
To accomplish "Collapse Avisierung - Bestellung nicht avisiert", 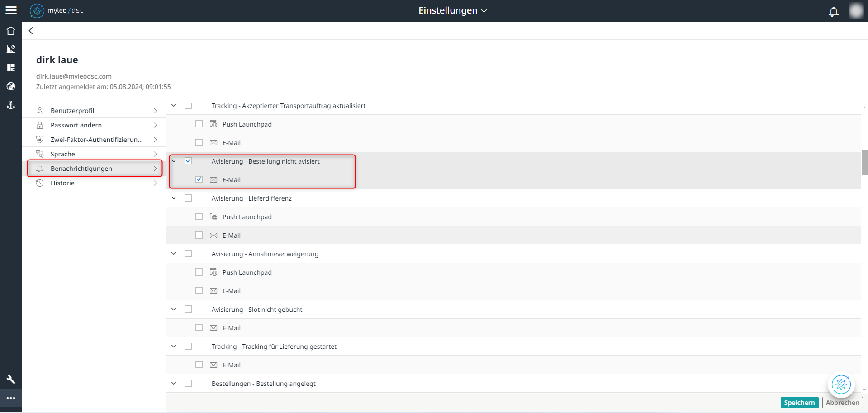I will click(x=174, y=161).
